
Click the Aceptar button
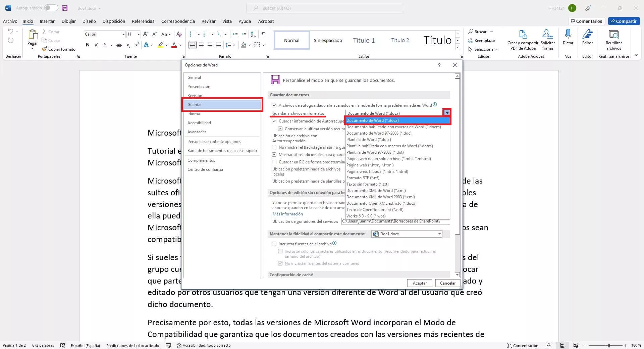[x=420, y=283]
